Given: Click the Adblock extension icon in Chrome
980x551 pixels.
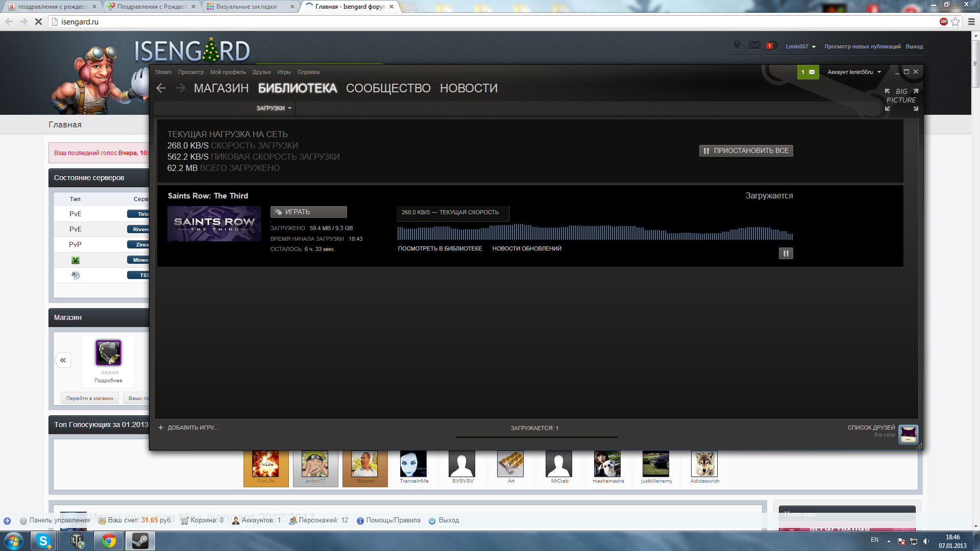Looking at the screenshot, I should [943, 21].
